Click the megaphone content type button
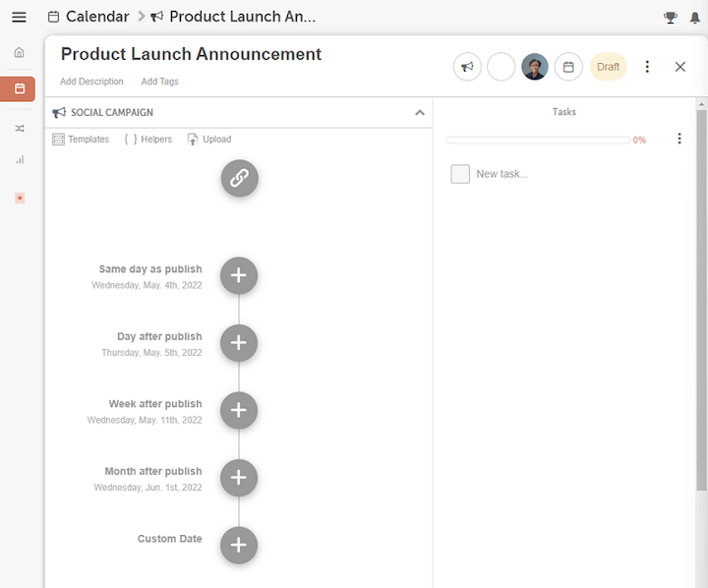This screenshot has width=708, height=588. tap(467, 67)
